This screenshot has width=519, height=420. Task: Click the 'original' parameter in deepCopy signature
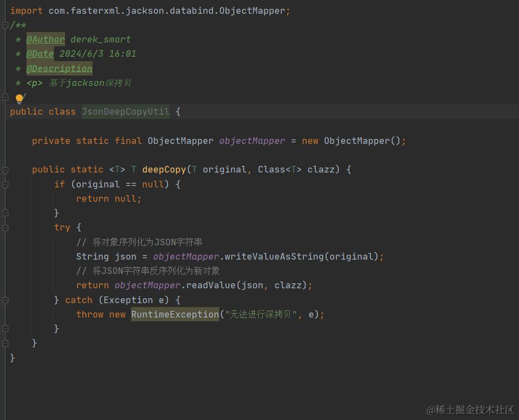point(224,170)
